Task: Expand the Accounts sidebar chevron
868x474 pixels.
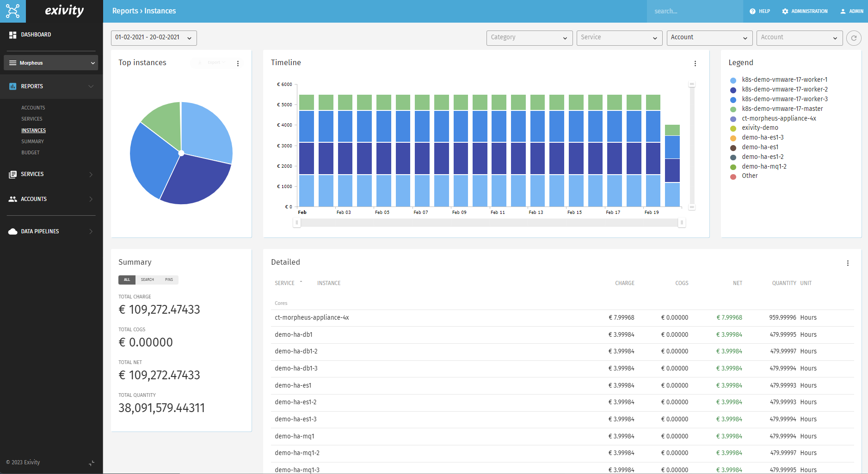Action: [x=91, y=199]
